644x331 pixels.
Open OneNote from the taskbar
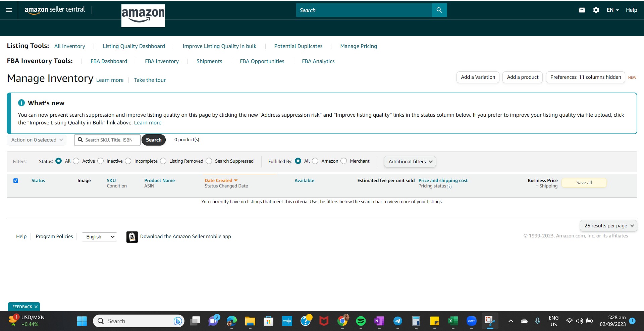pos(379,321)
